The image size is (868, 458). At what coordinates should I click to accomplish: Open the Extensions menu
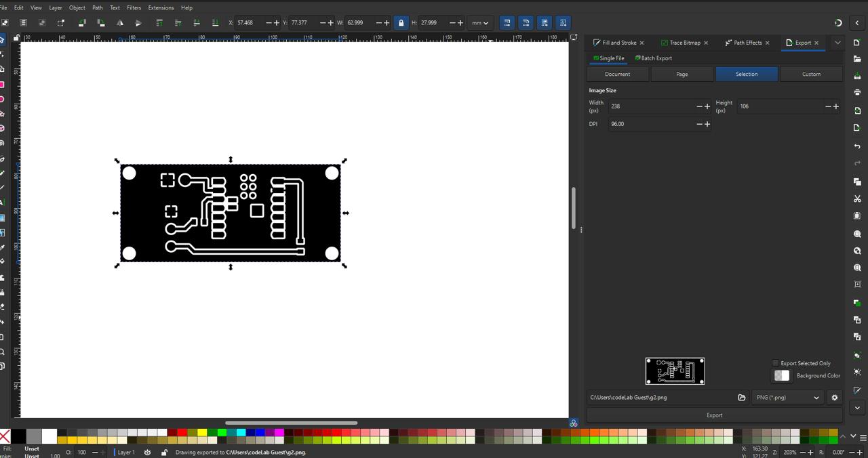161,7
